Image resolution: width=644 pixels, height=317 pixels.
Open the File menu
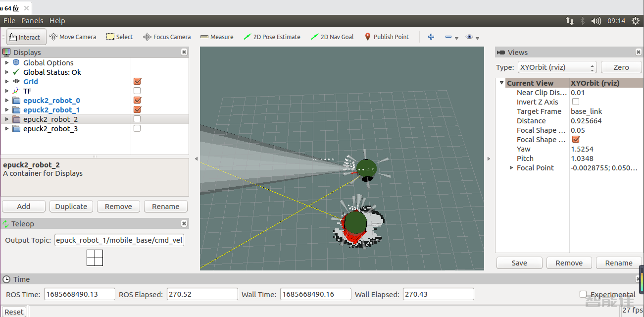point(9,21)
